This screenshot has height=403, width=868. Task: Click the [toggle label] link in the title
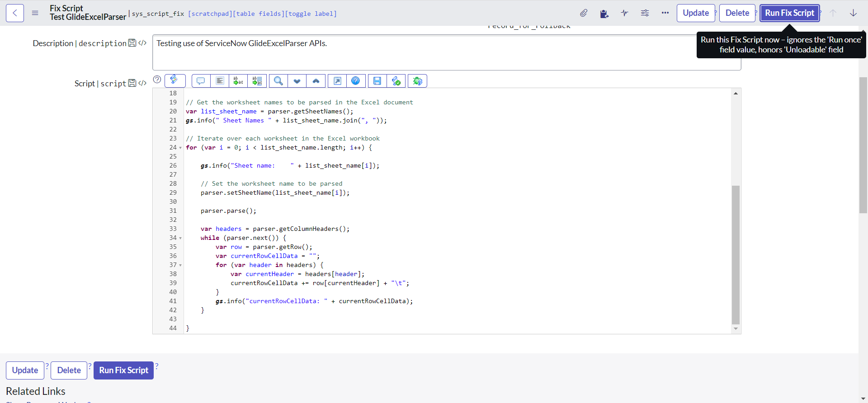[311, 14]
